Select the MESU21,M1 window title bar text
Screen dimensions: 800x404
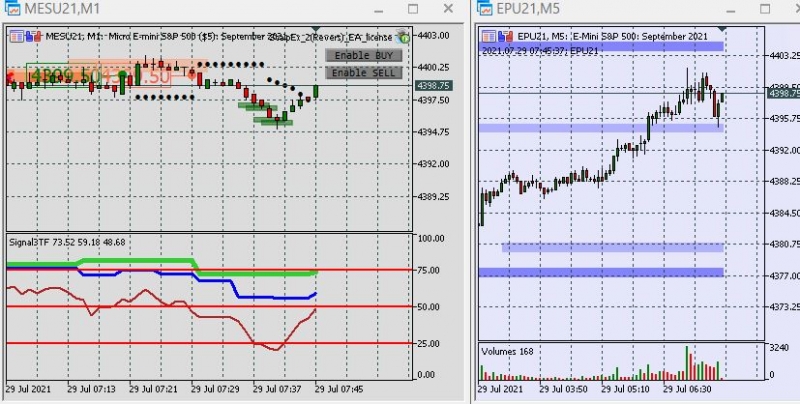click(x=62, y=9)
